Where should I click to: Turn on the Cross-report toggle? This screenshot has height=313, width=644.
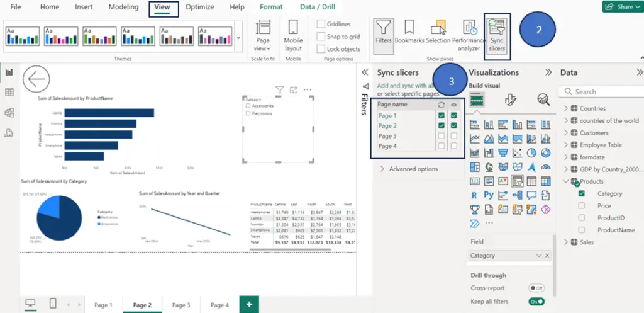coord(536,288)
